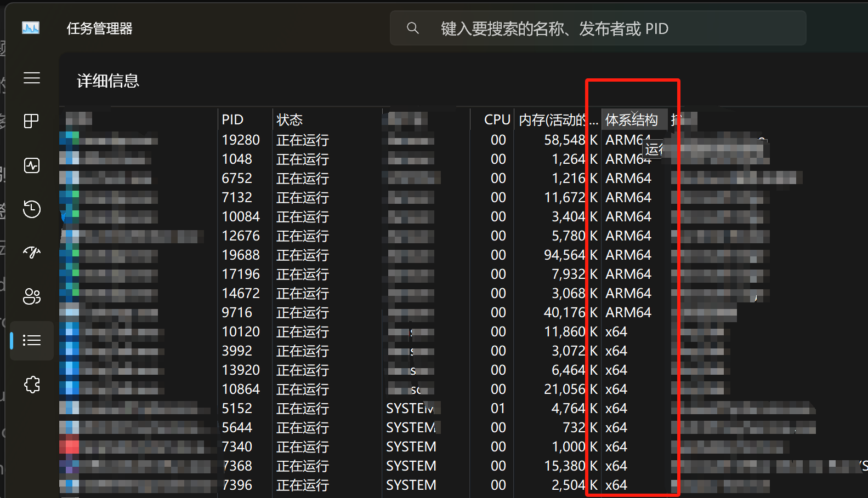Select the process row with PID 7340
This screenshot has width=868, height=498.
(237, 447)
